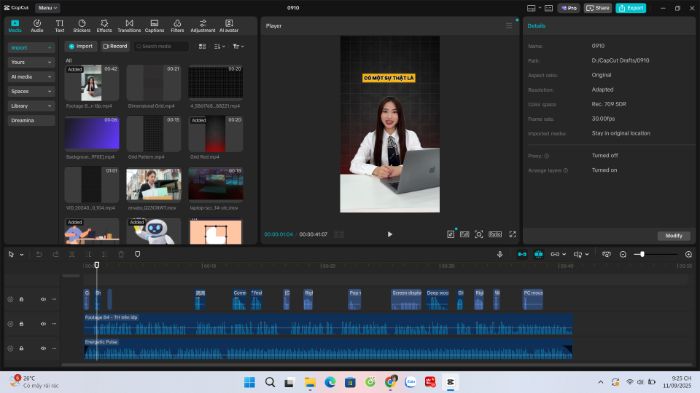This screenshot has width=700, height=393.
Task: Toggle fullscreen preview in the player
Action: pos(512,234)
